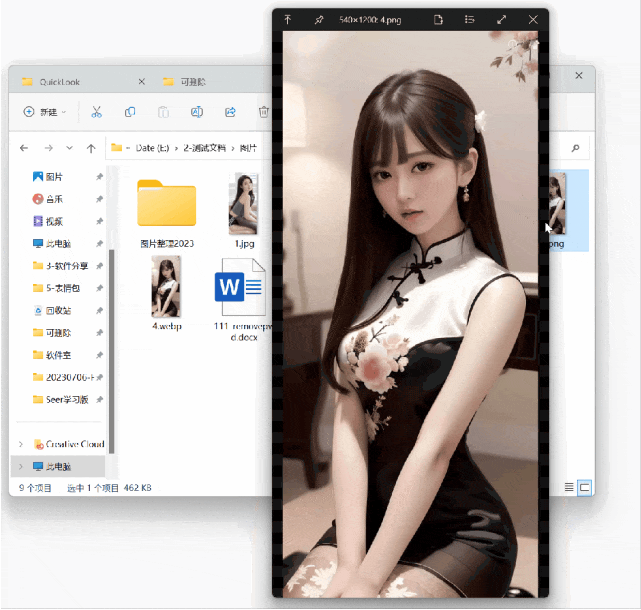
Task: Click the Cut scissors icon
Action: click(x=96, y=112)
